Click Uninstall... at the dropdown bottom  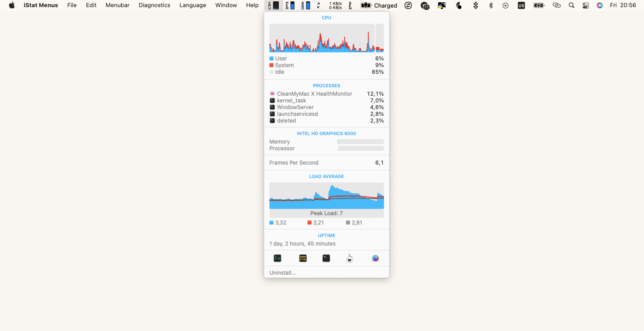point(283,272)
